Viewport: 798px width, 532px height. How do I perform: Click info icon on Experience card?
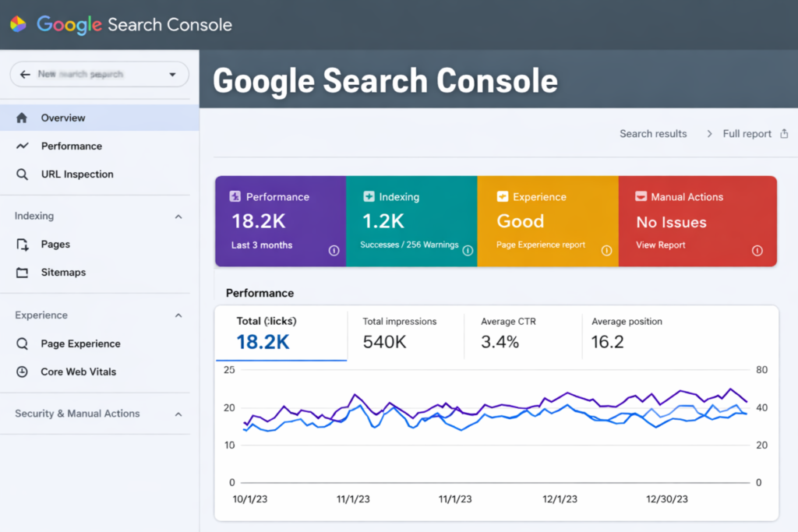606,250
